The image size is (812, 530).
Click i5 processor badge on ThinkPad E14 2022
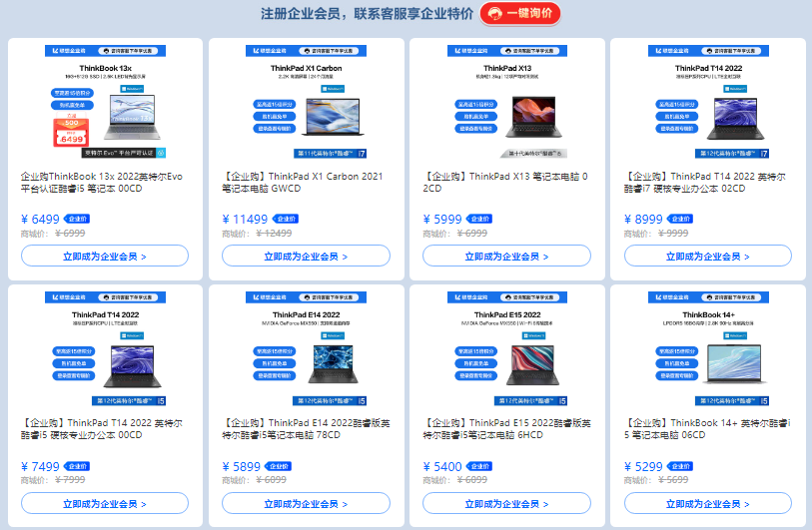[330, 400]
